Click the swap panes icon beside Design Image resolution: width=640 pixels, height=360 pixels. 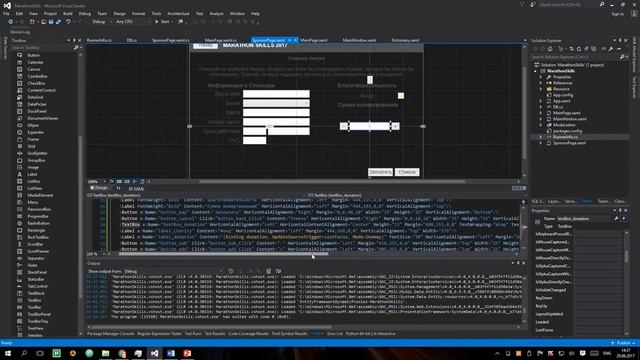(118, 188)
